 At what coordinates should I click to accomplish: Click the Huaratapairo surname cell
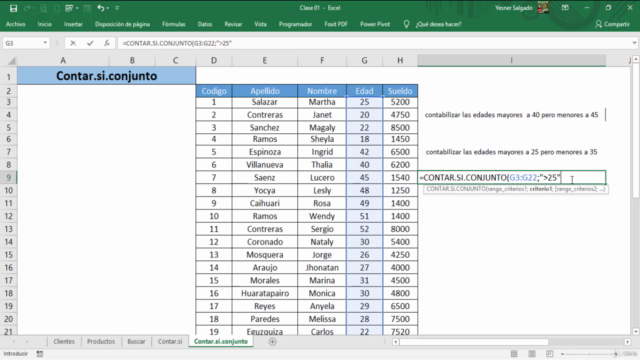265,293
